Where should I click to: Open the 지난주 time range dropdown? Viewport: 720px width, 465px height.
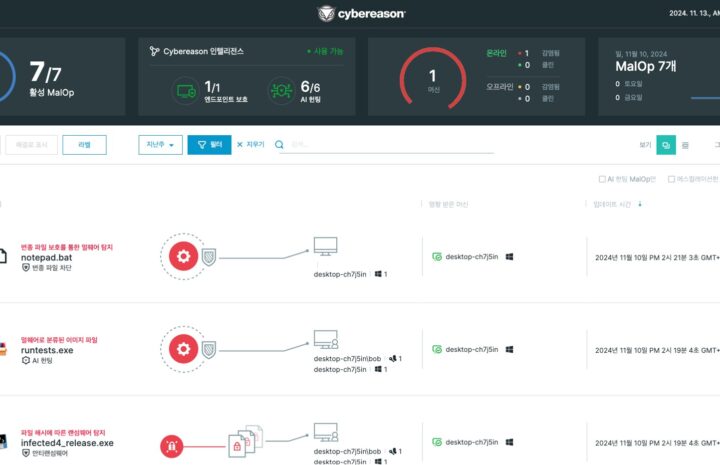tap(160, 145)
